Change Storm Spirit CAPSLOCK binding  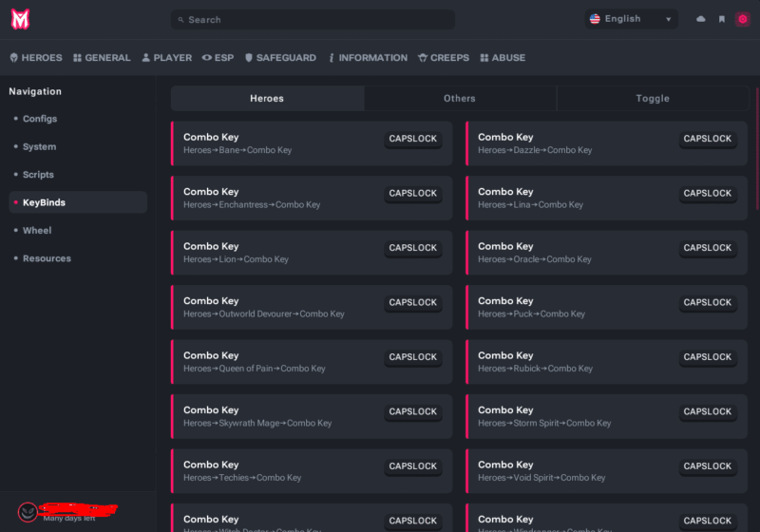coord(708,411)
